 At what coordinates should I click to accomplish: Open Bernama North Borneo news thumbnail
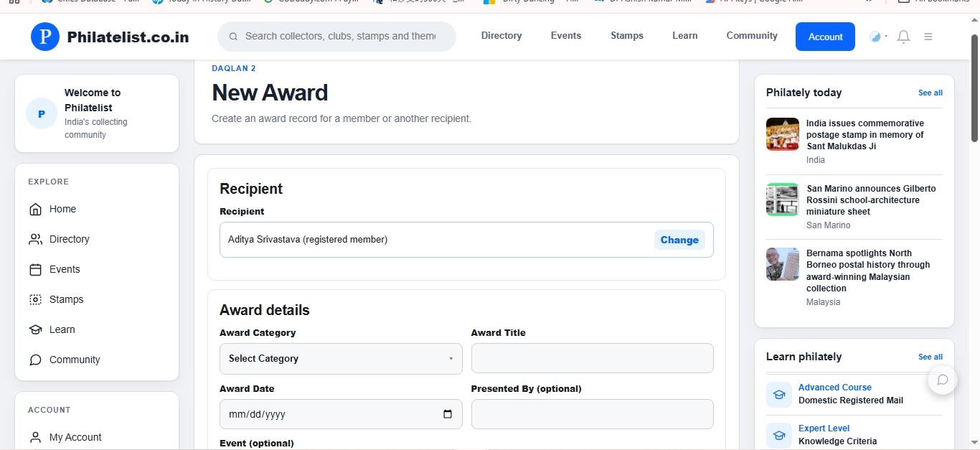[783, 264]
